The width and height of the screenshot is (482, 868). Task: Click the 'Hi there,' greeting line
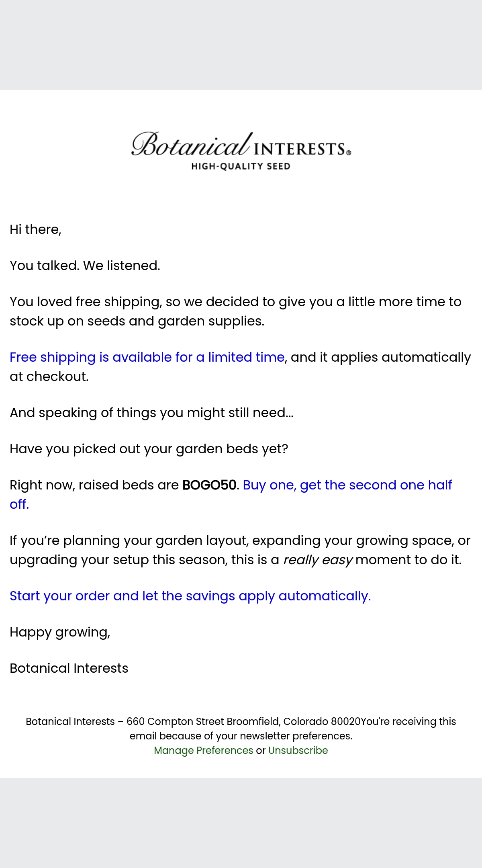tap(35, 229)
